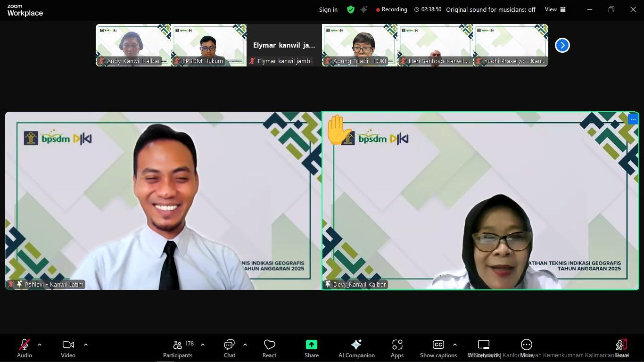Open AI Companion
Image resolution: width=644 pixels, height=362 pixels.
pyautogui.click(x=356, y=348)
